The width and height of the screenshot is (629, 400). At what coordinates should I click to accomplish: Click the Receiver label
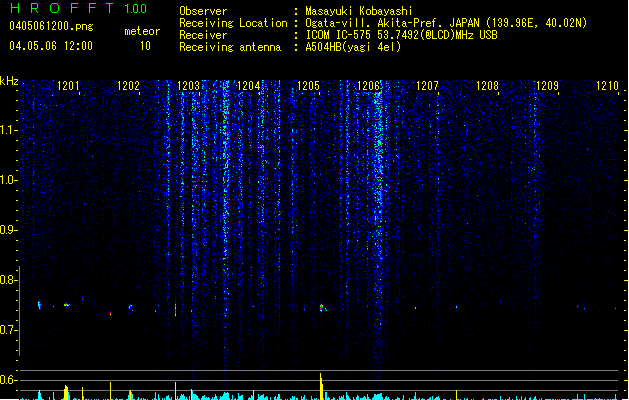pyautogui.click(x=203, y=35)
